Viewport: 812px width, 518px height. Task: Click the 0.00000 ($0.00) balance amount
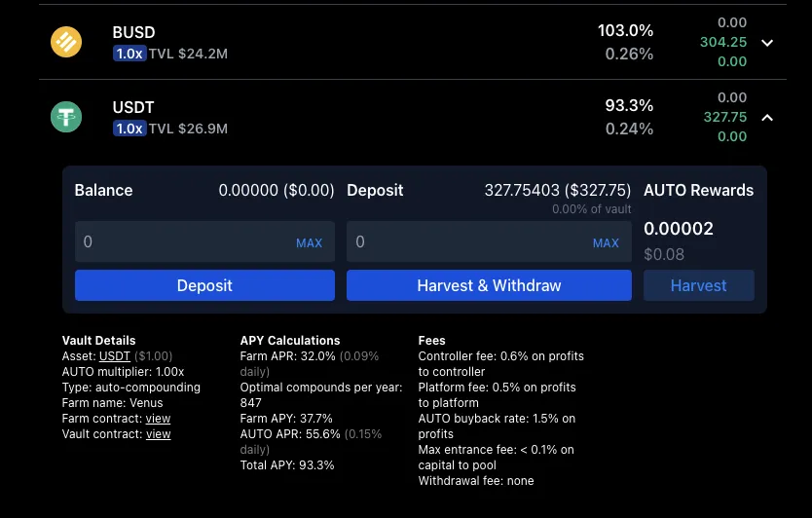(x=277, y=190)
